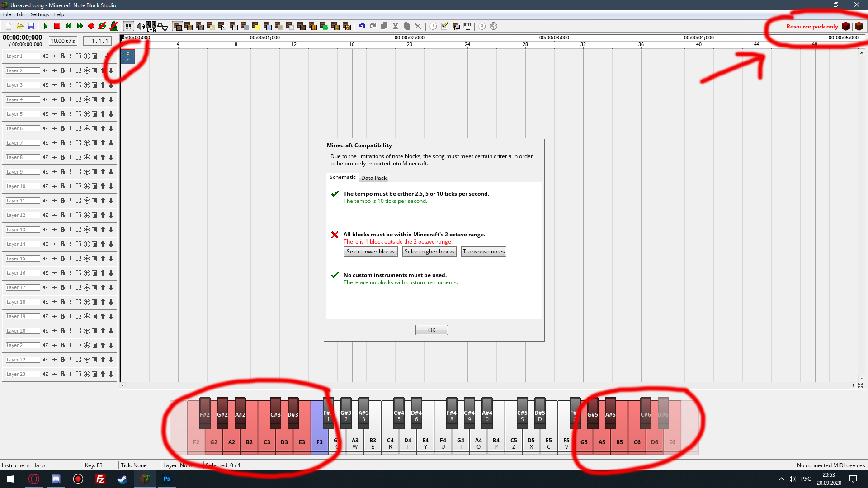Select the harp instrument block icon
This screenshot has width=868, height=488.
[x=178, y=26]
